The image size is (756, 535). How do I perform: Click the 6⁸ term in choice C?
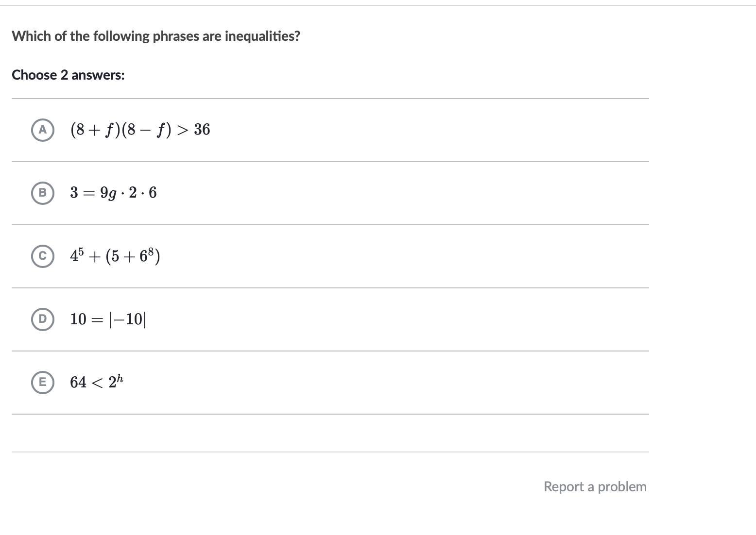[147, 255]
